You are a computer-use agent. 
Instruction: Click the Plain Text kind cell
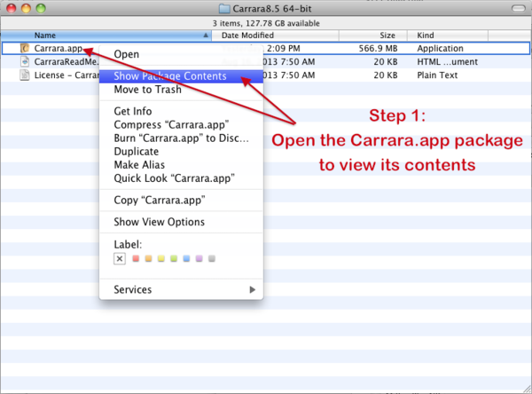(437, 75)
